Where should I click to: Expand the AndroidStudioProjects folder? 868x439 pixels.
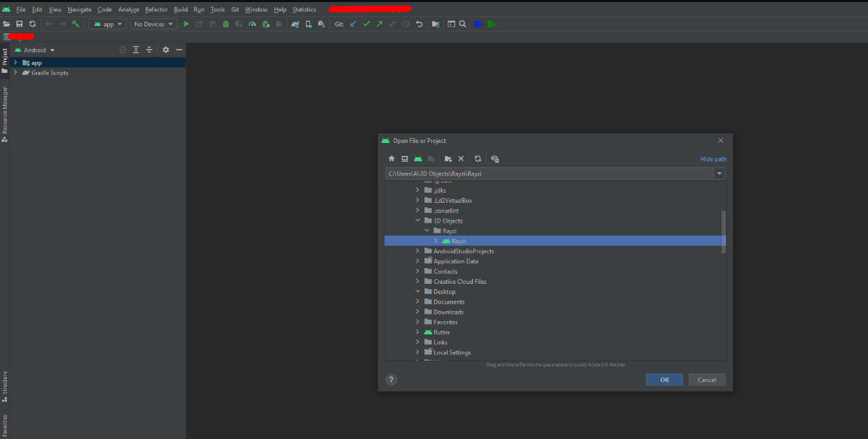click(418, 251)
